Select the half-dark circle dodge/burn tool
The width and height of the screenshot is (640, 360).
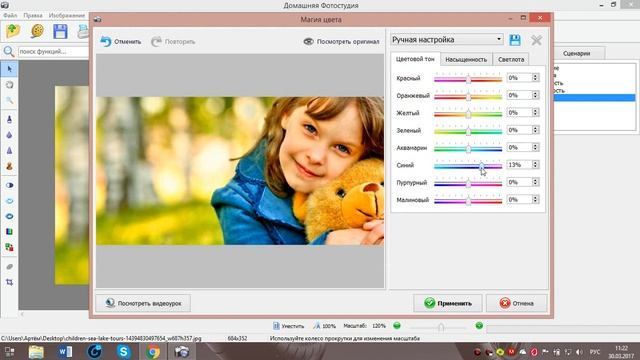pos(9,185)
